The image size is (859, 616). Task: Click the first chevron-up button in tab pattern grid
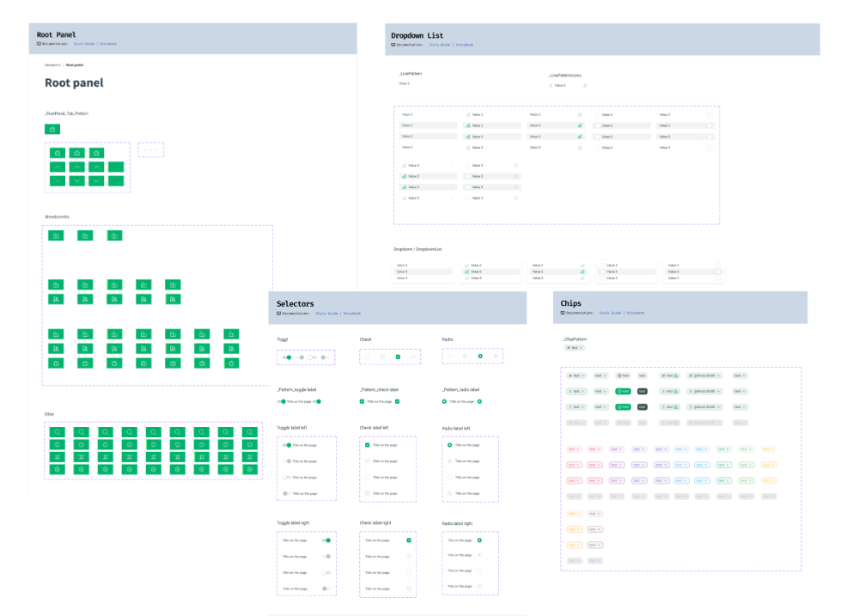click(x=57, y=167)
